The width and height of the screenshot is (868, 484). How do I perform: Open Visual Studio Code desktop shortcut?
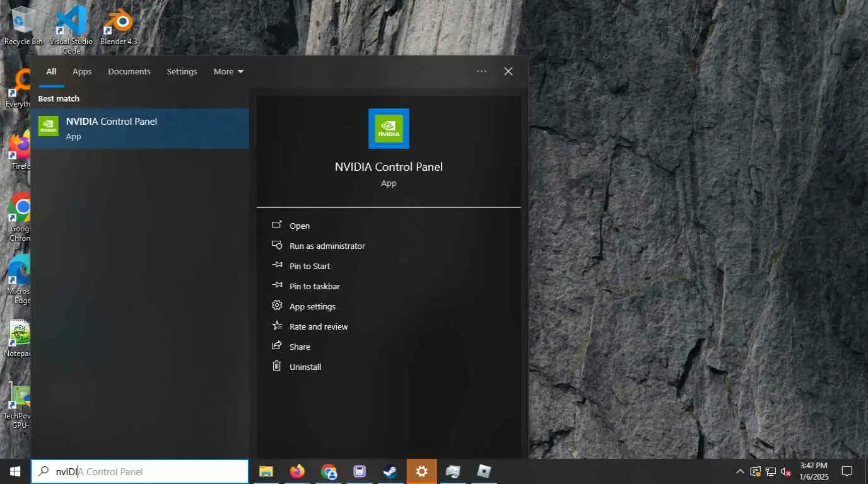pyautogui.click(x=71, y=30)
